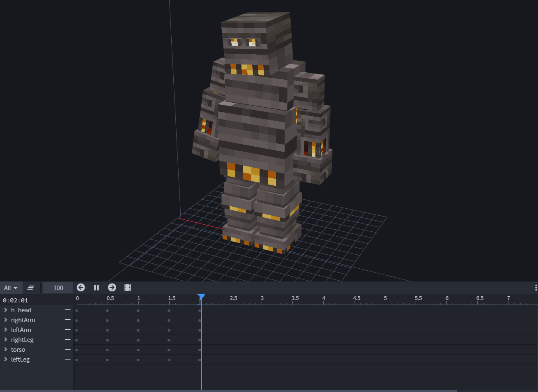538x392 pixels.
Task: Select rightArm keyframe at time 0
Action: pos(76,321)
